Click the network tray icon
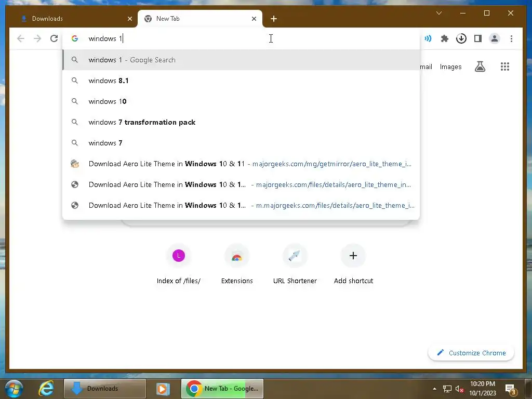 pos(447,389)
